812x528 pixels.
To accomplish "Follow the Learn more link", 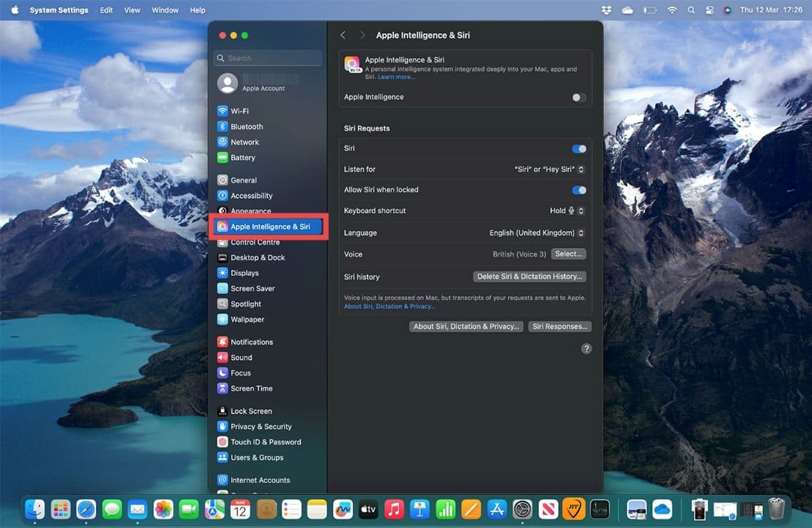I will 396,77.
